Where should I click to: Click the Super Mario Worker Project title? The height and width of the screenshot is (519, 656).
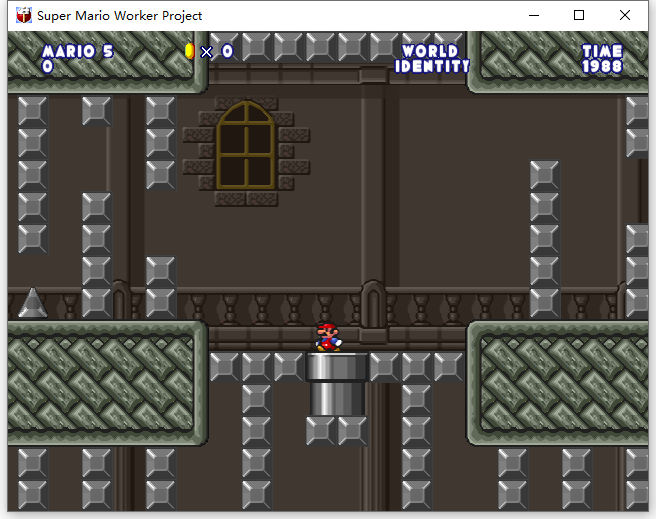(119, 16)
